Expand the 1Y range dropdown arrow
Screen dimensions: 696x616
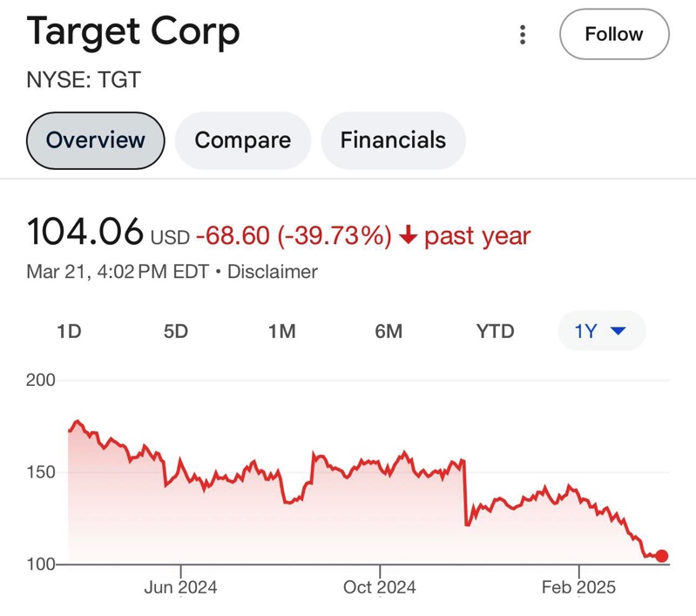coord(619,331)
